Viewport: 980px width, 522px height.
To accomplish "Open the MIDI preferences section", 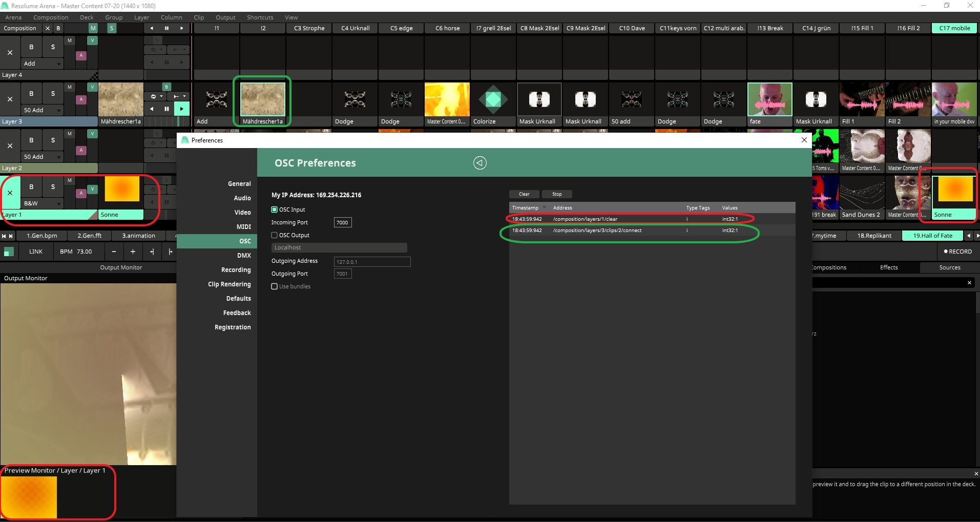I will point(243,226).
